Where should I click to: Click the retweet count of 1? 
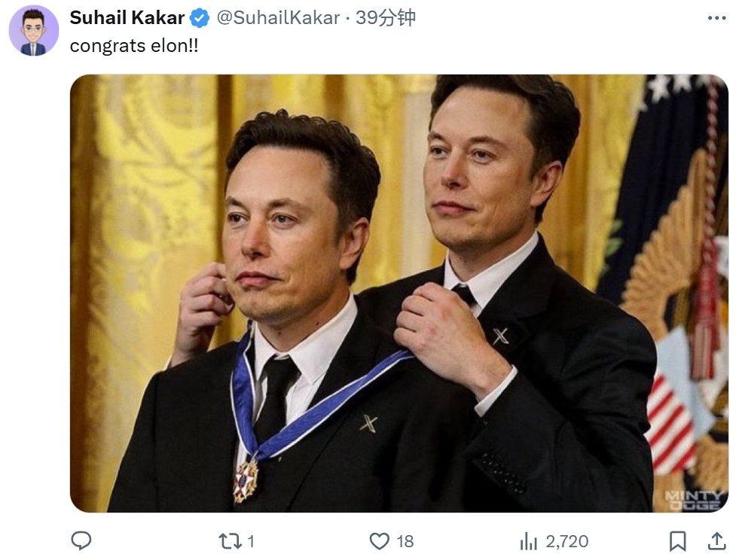pos(251,542)
